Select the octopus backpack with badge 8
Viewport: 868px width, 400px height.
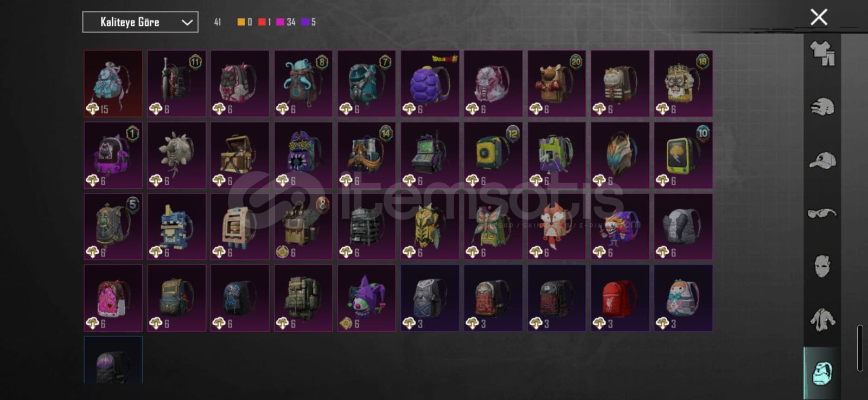coord(303,83)
